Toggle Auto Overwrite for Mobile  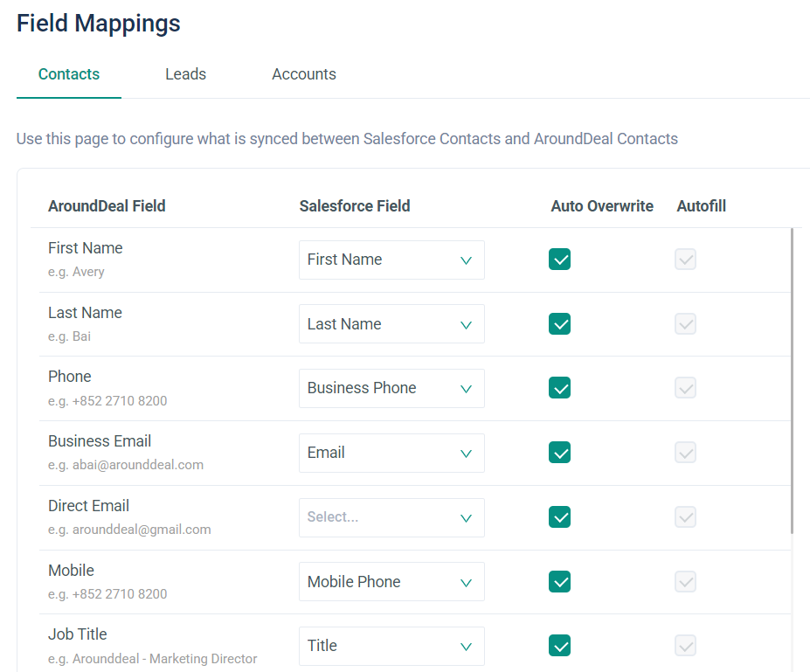[x=559, y=582]
